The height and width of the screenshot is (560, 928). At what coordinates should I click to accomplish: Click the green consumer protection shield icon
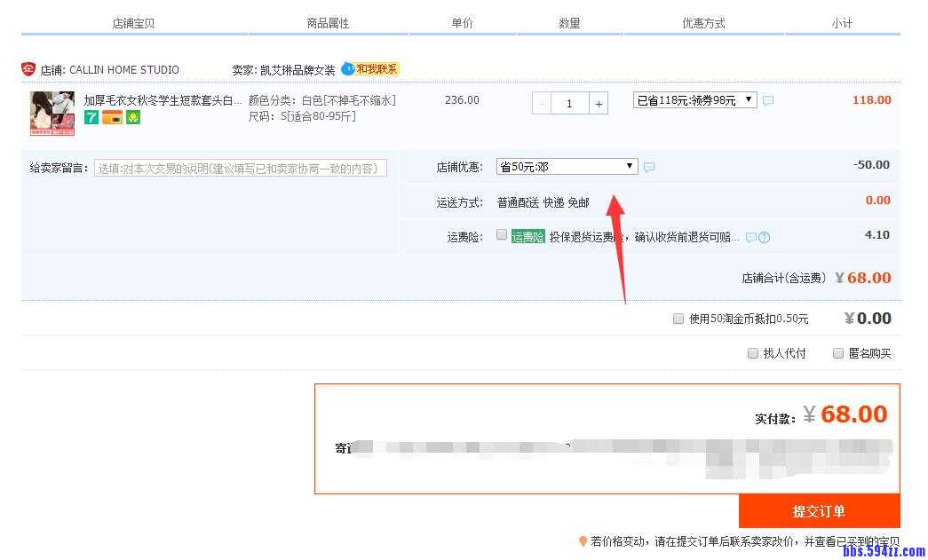coord(133,117)
